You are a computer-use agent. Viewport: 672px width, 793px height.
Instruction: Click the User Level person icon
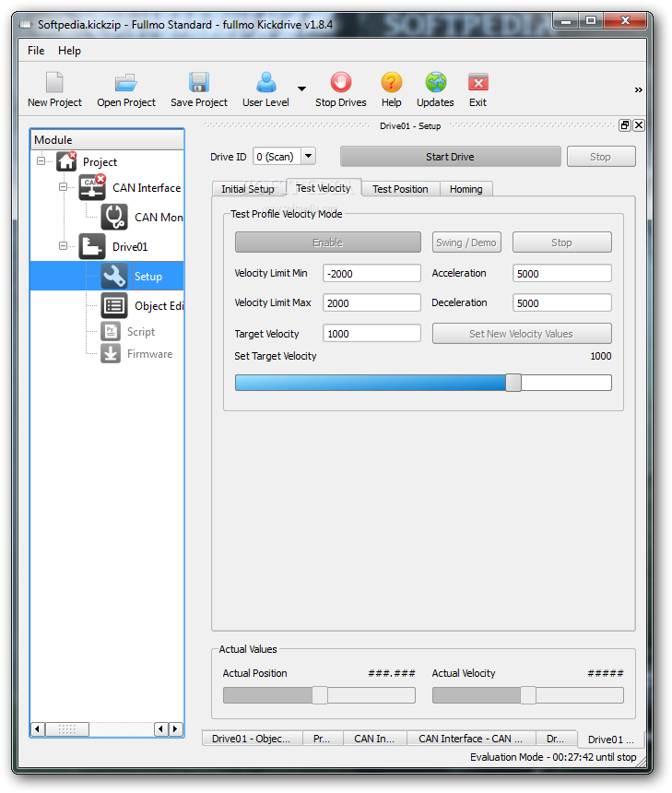[266, 82]
